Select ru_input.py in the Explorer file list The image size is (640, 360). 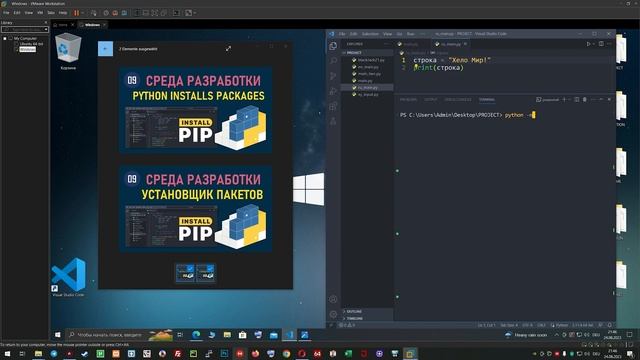click(x=368, y=95)
